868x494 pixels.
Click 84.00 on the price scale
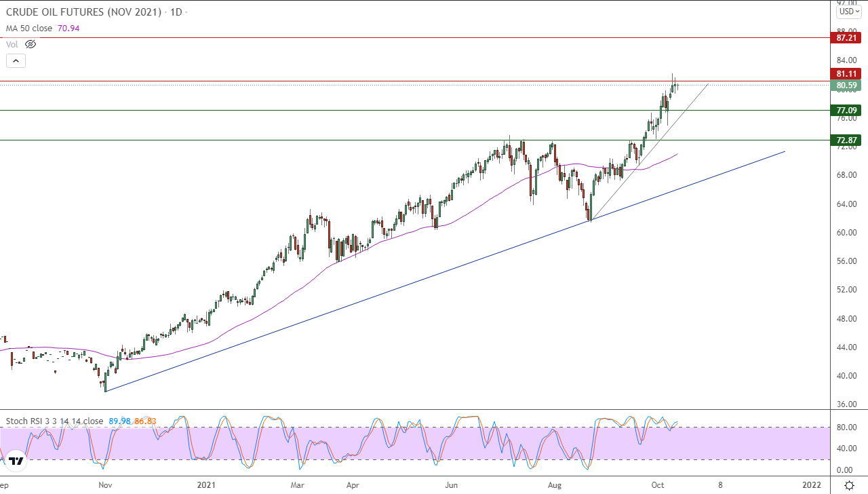pyautogui.click(x=847, y=60)
